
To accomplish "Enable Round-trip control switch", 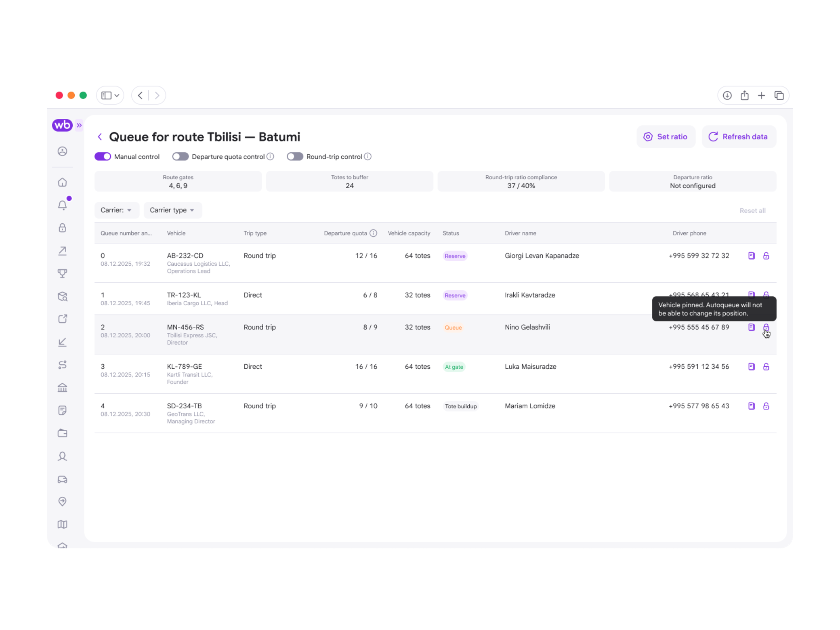I will click(x=295, y=157).
